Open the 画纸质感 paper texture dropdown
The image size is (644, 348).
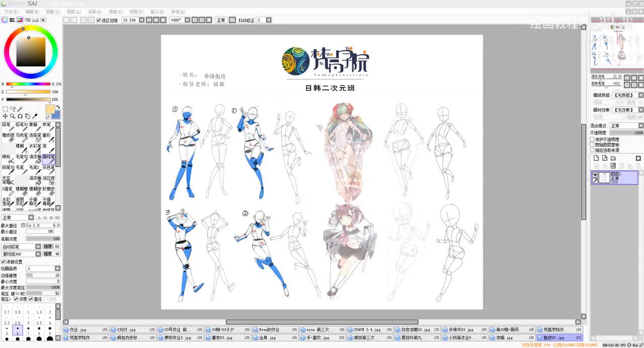(x=641, y=95)
